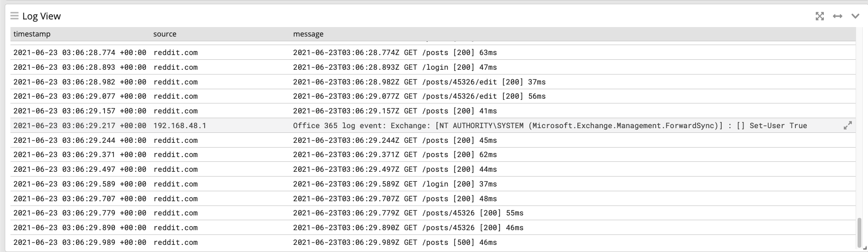Click the Log View panel title
This screenshot has width=868, height=252.
[42, 16]
